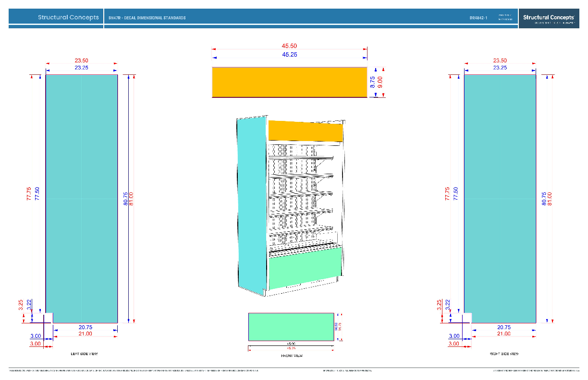Click the RIGHT SIDE VIEW label
This screenshot has height=380, width=588.
(x=504, y=354)
